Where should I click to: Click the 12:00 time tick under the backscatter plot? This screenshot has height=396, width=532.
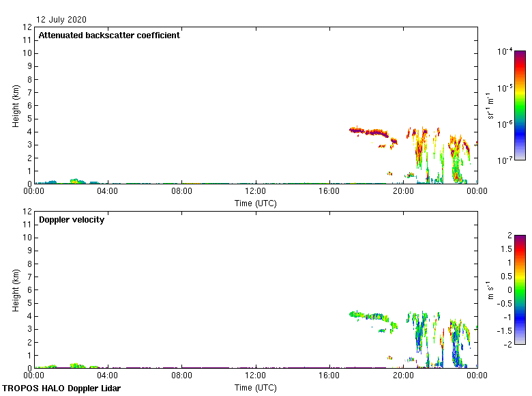pyautogui.click(x=256, y=192)
